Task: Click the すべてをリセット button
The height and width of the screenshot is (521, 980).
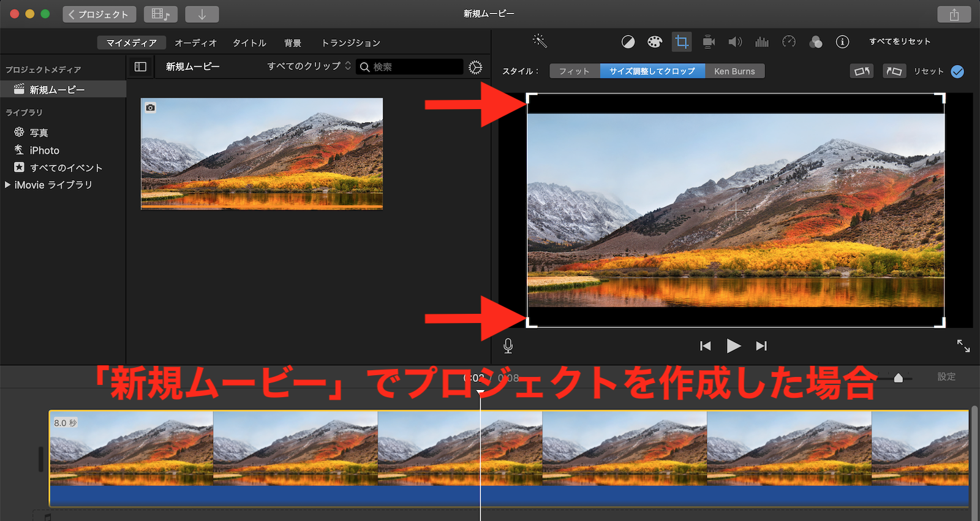Action: 900,42
